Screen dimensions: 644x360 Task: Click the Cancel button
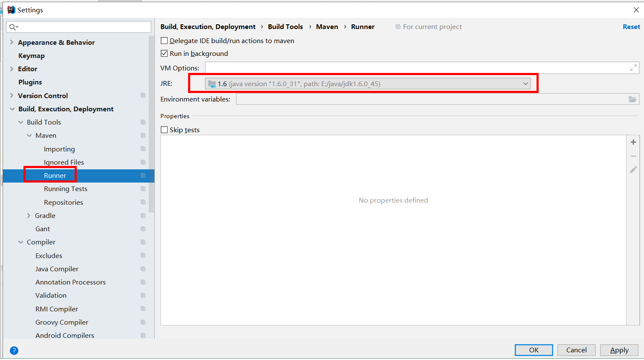(x=577, y=350)
